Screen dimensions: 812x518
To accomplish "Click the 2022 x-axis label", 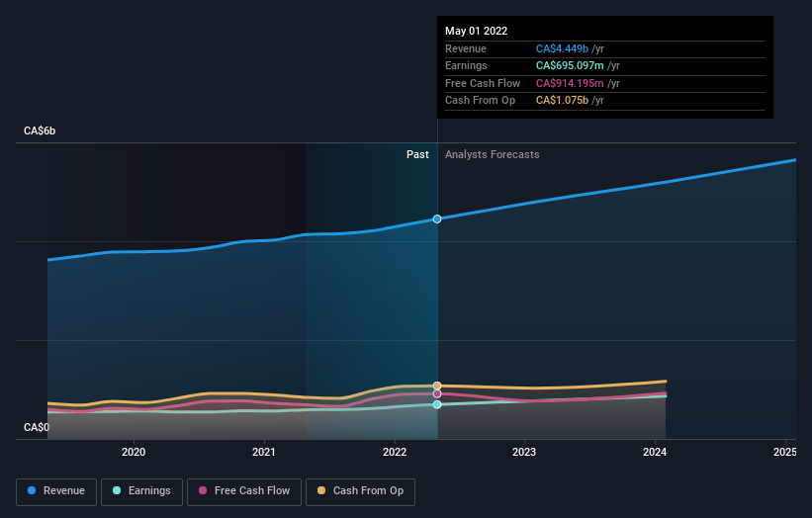I will pyautogui.click(x=395, y=452).
